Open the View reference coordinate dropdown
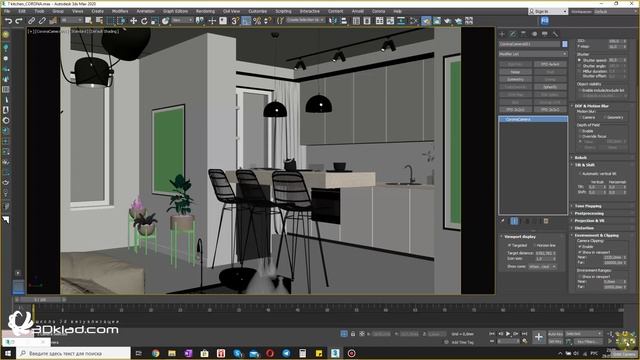 click(182, 20)
